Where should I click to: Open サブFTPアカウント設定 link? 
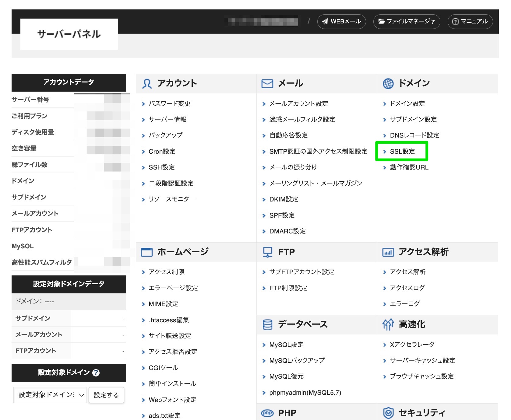302,272
